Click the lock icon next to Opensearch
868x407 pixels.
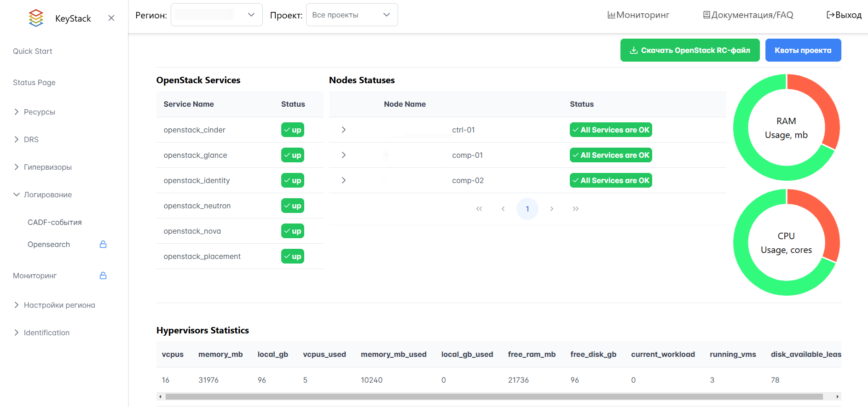(103, 244)
